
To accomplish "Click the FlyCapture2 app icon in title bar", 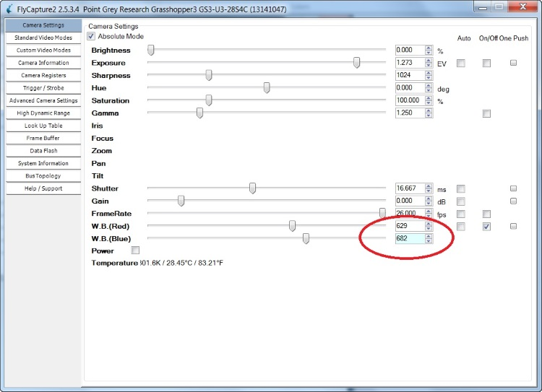I will [x=9, y=9].
